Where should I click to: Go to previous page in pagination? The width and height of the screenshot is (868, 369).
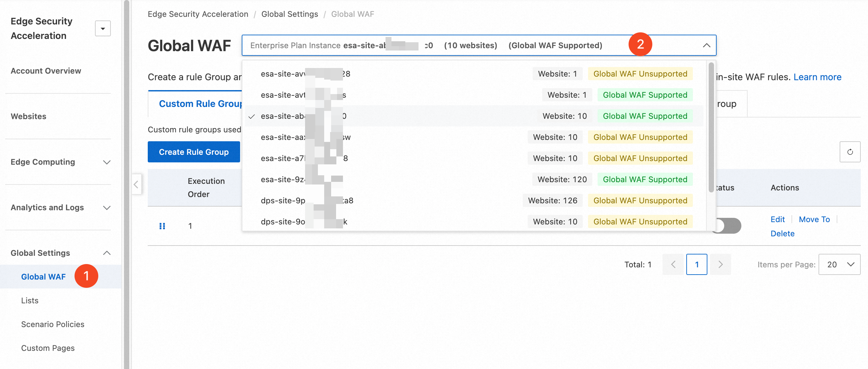pos(673,264)
